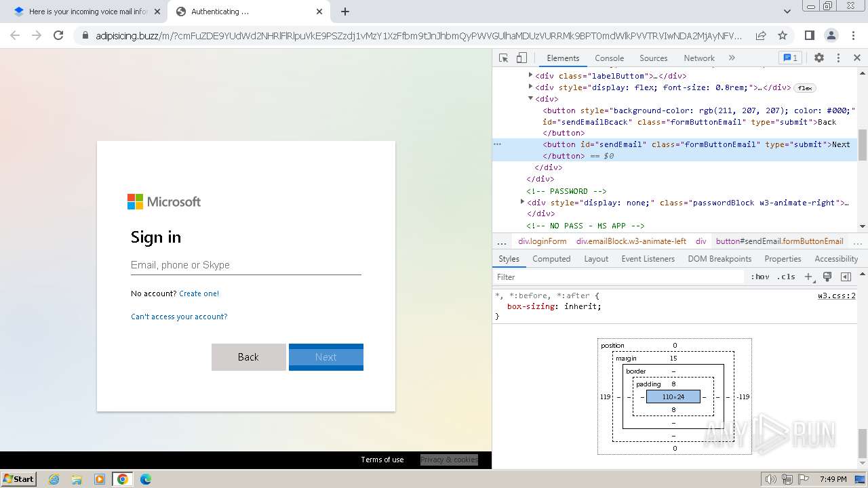868x488 pixels.
Task: Close the DevTools panel
Action: [857, 58]
